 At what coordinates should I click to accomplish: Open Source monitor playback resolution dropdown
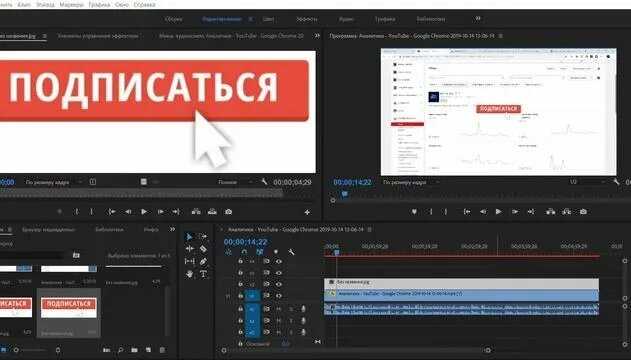coord(235,182)
